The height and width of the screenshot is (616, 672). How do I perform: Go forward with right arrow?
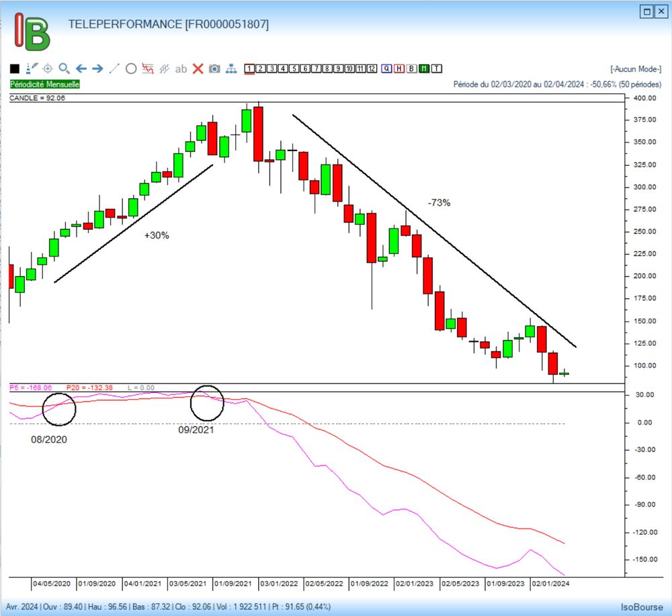pyautogui.click(x=97, y=69)
